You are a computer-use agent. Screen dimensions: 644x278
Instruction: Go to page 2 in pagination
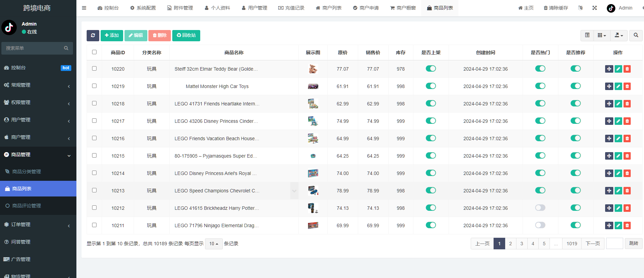point(510,244)
